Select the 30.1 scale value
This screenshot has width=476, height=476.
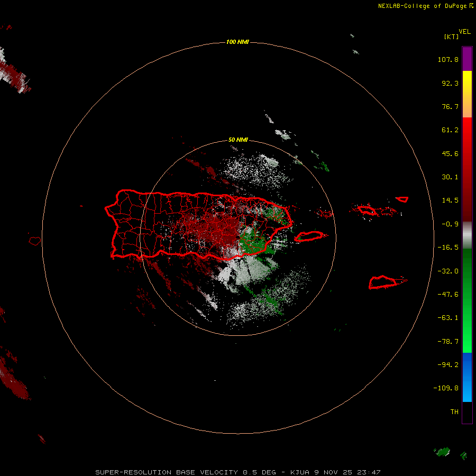click(x=450, y=177)
